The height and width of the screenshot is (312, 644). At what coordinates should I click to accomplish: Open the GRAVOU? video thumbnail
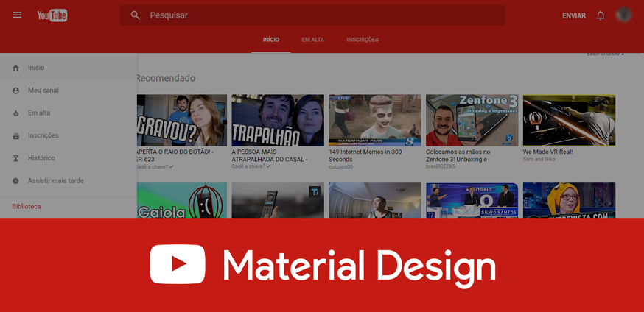181,120
